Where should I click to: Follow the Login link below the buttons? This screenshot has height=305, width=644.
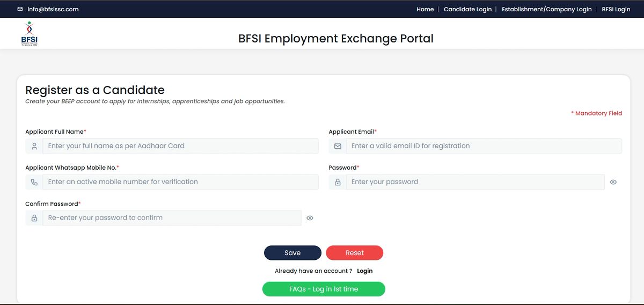pos(364,271)
